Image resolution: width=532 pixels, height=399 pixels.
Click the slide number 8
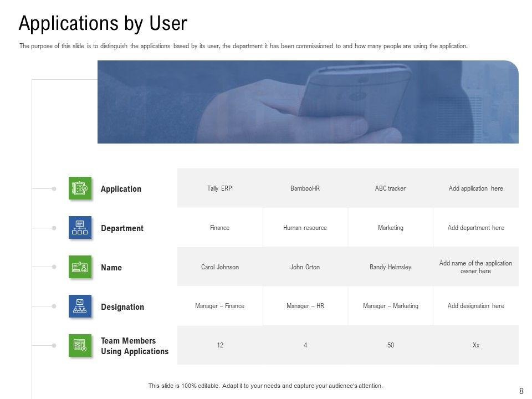pos(521,391)
